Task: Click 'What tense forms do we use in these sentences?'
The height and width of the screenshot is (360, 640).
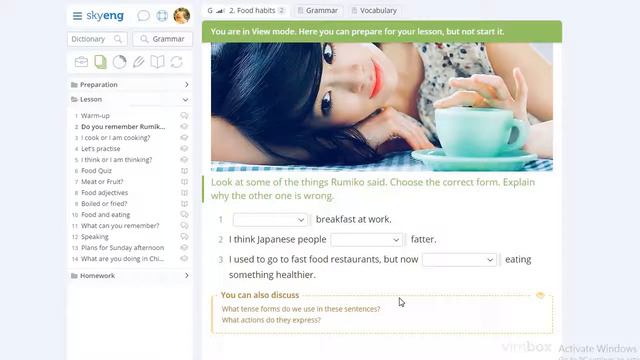Action: tap(301, 309)
